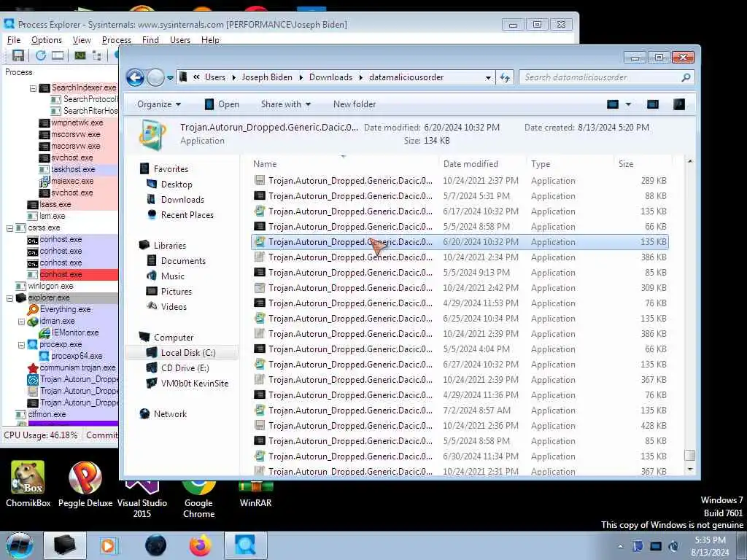Screen dimensions: 747x560
Task: Select the file modified 10/24/2021 2:37 PM
Action: tap(460, 181)
